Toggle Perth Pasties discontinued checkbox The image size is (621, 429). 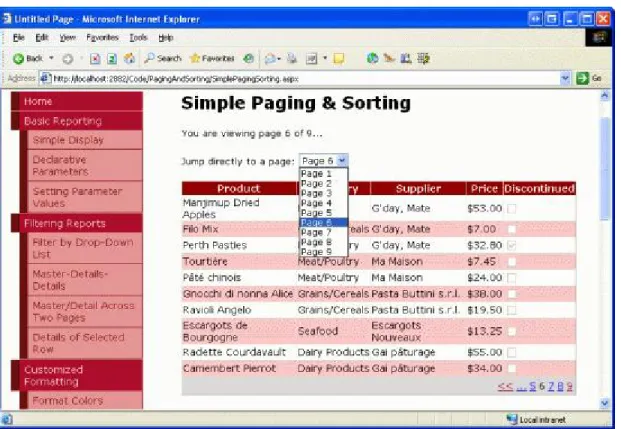tap(512, 245)
